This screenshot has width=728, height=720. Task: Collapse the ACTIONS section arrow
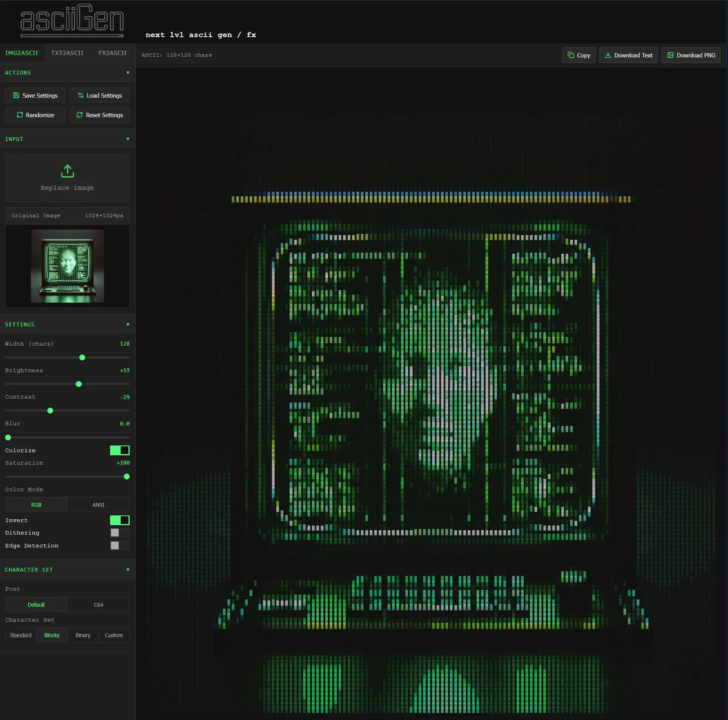[x=128, y=73]
